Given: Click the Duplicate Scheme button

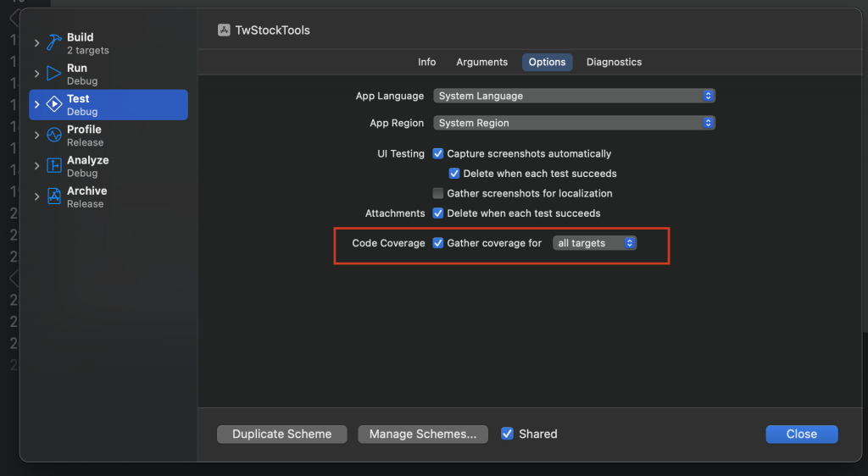Looking at the screenshot, I should click(281, 434).
